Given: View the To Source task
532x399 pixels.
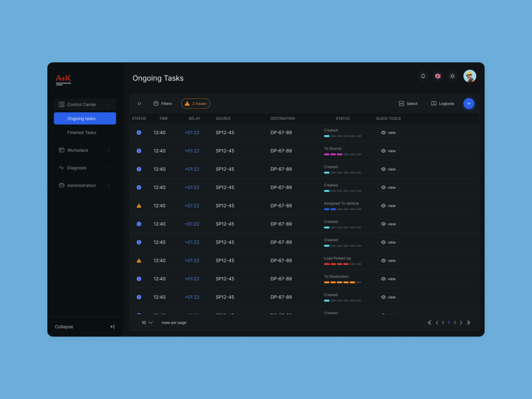Looking at the screenshot, I should pyautogui.click(x=388, y=151).
